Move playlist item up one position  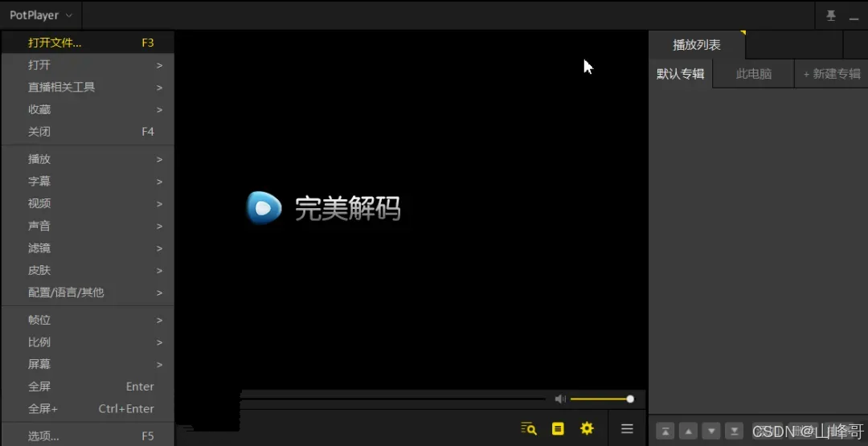click(x=689, y=431)
